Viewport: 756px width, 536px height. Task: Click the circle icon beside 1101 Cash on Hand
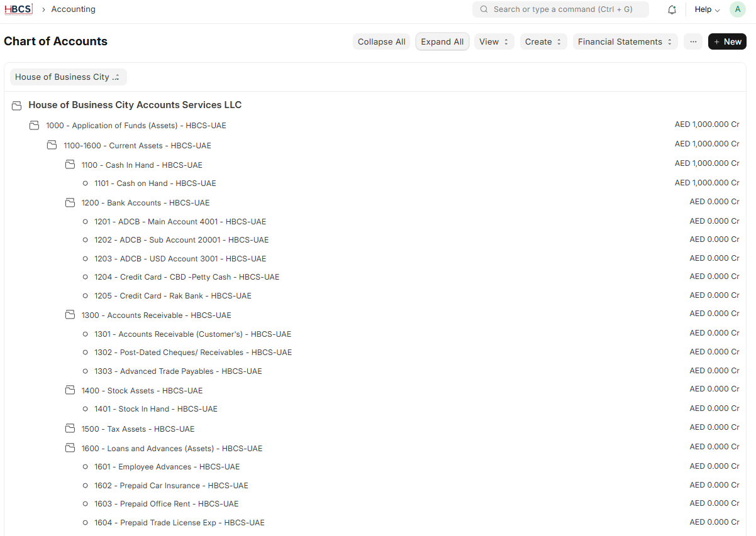tap(85, 183)
